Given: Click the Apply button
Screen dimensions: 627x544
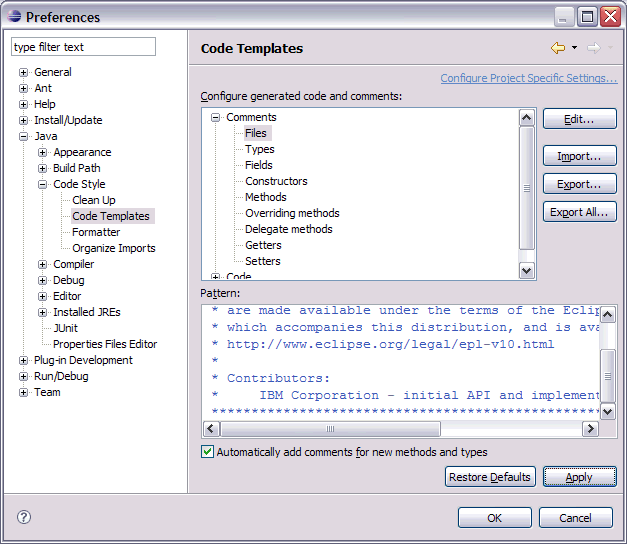Looking at the screenshot, I should [579, 477].
